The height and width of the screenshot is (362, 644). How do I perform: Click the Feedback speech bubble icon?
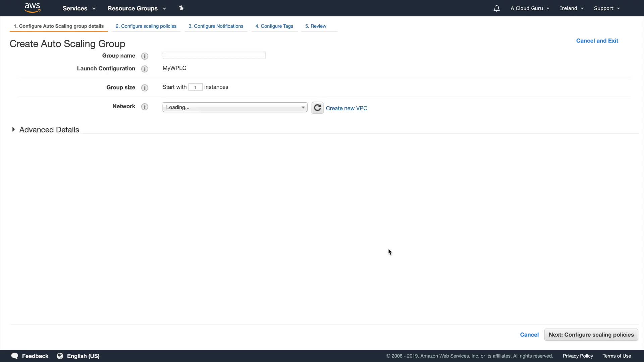15,356
